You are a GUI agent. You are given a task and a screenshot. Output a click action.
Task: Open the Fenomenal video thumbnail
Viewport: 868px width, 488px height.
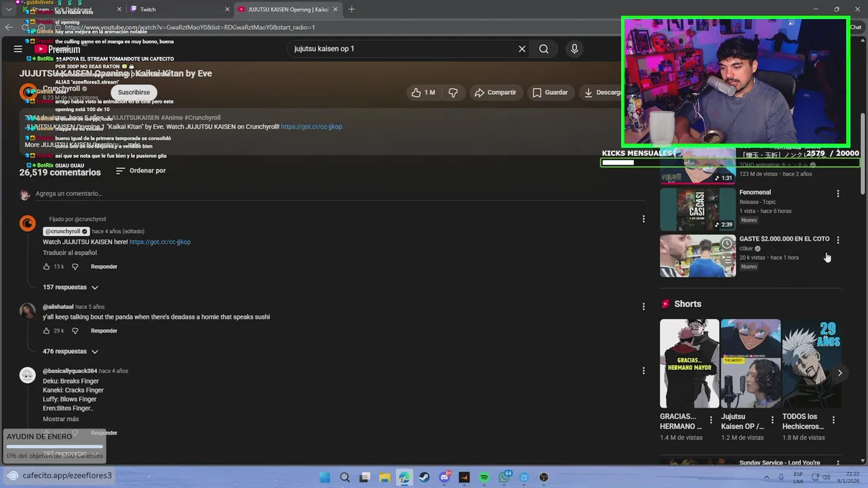point(698,209)
